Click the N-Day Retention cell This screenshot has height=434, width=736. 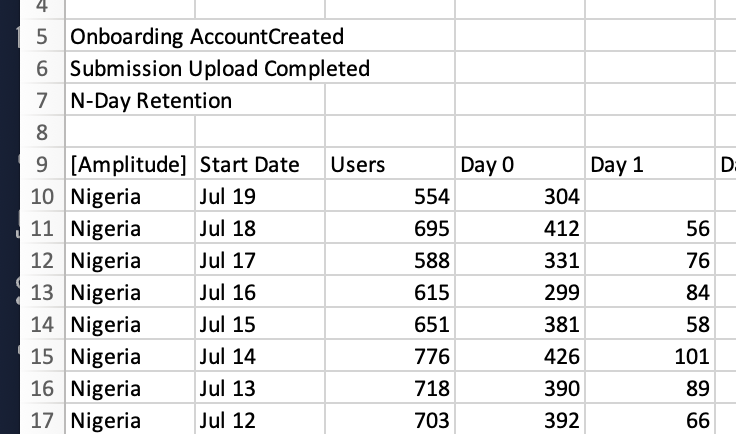click(x=195, y=100)
